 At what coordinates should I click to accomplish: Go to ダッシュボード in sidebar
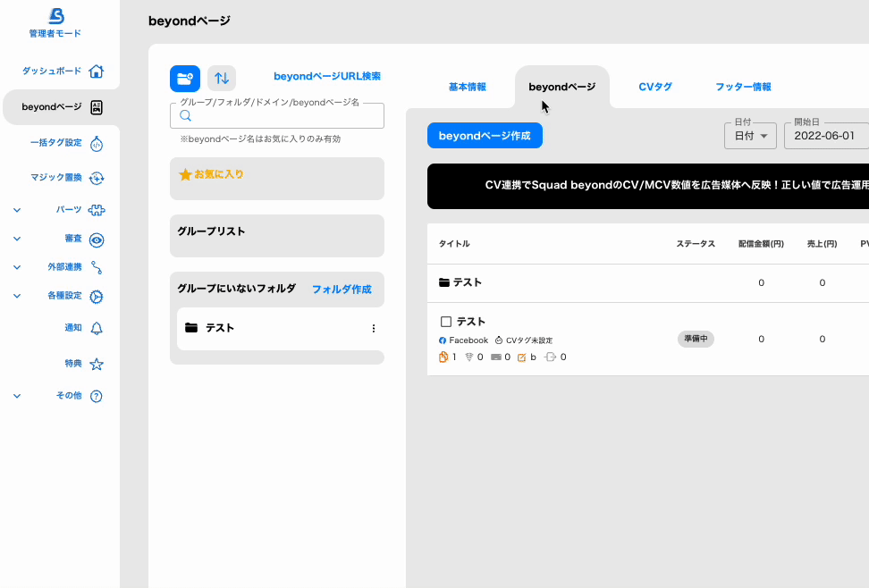click(x=52, y=71)
